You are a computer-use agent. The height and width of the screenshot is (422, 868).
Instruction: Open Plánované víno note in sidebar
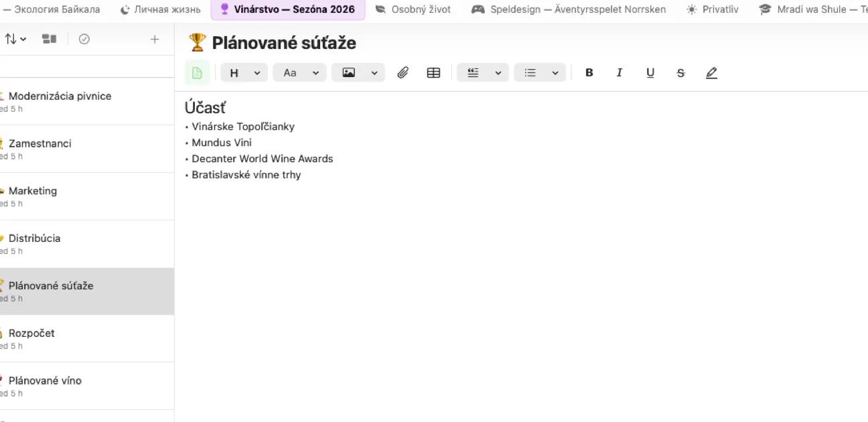[87, 386]
